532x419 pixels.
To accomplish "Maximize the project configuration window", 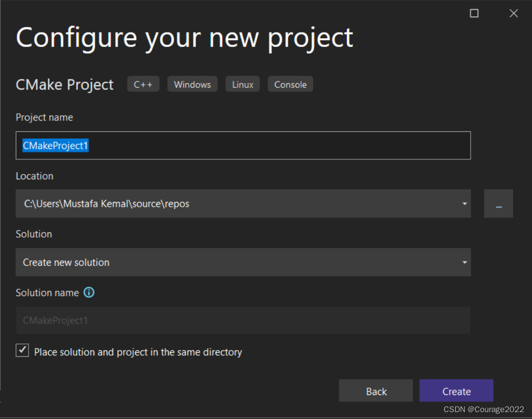I will pos(474,14).
